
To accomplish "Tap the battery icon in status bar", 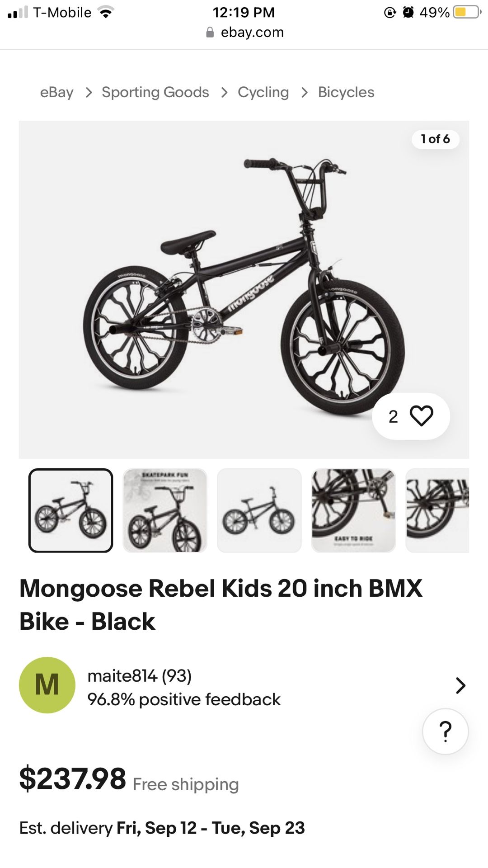I will click(466, 12).
